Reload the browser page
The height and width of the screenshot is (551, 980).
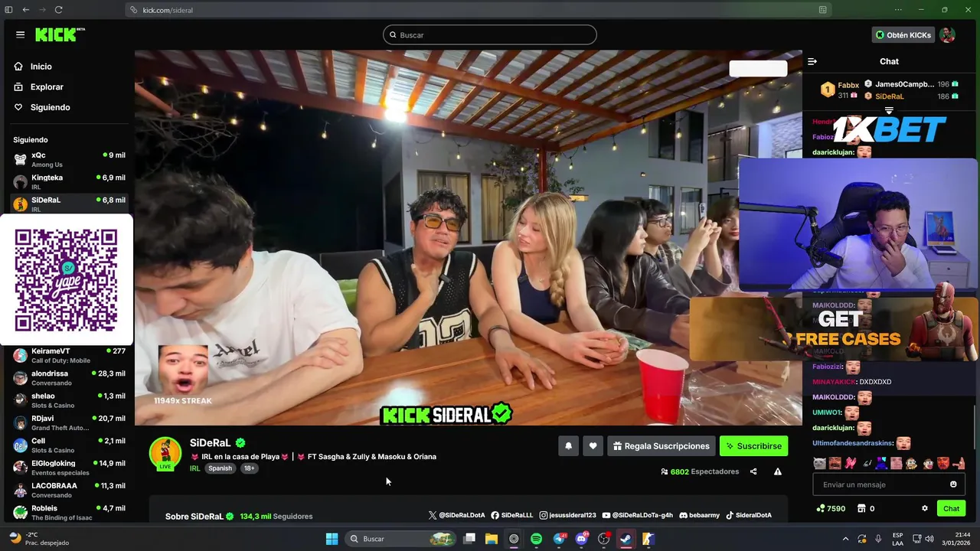pos(58,10)
